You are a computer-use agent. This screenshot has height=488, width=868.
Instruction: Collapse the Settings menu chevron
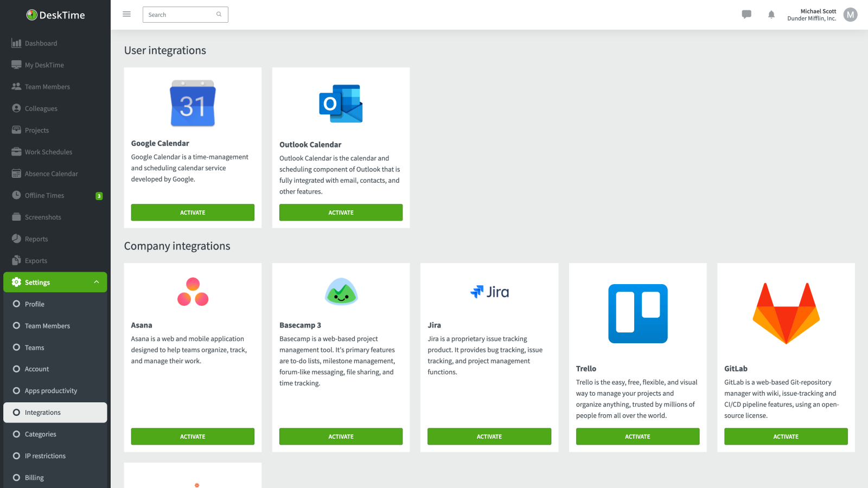click(96, 282)
